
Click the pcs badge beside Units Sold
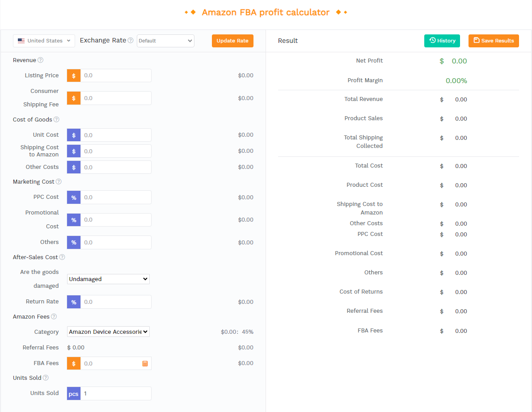(x=74, y=393)
